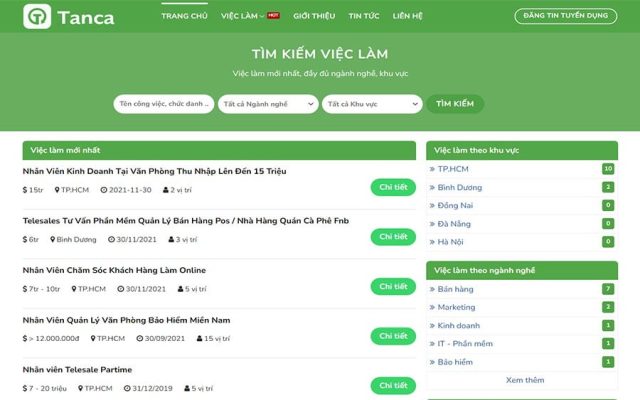Click the Việc làm mới nhất header
The image size is (640, 400).
pyautogui.click(x=219, y=150)
